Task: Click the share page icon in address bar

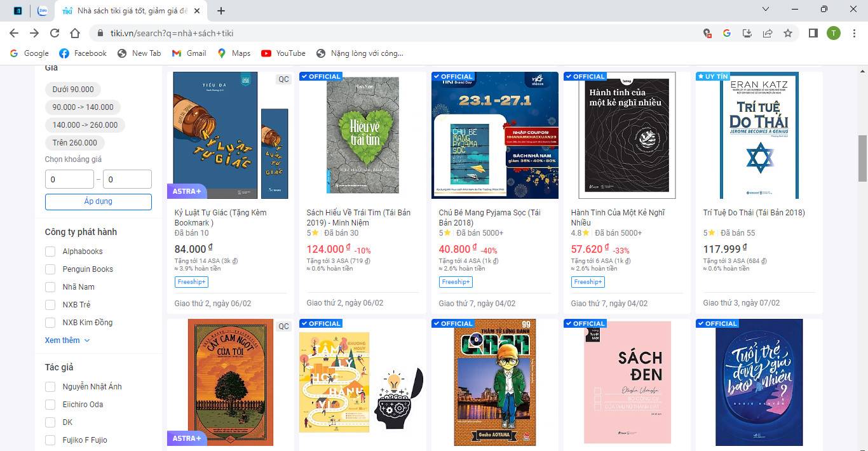Action: coord(768,33)
